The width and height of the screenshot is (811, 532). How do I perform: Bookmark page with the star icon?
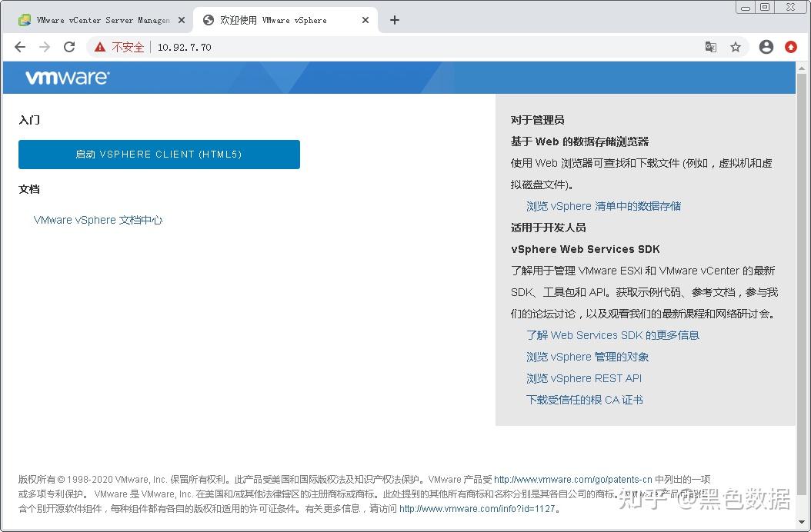point(736,47)
